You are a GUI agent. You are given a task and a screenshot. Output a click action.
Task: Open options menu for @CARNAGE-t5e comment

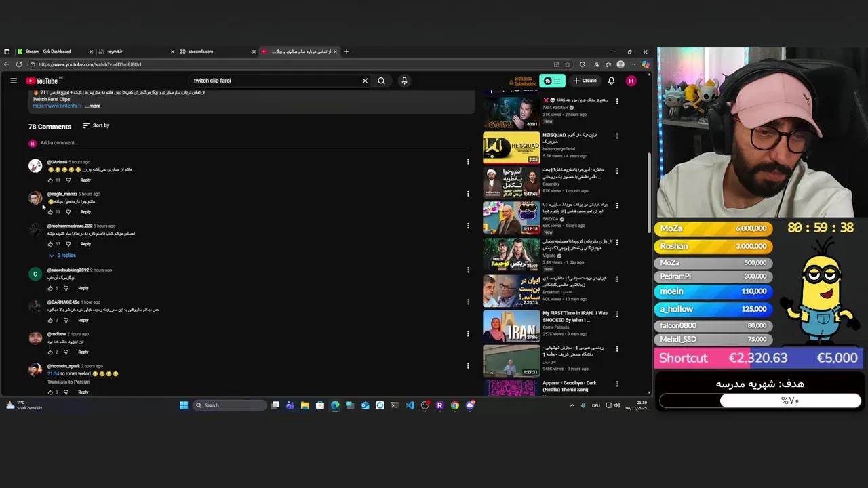468,302
